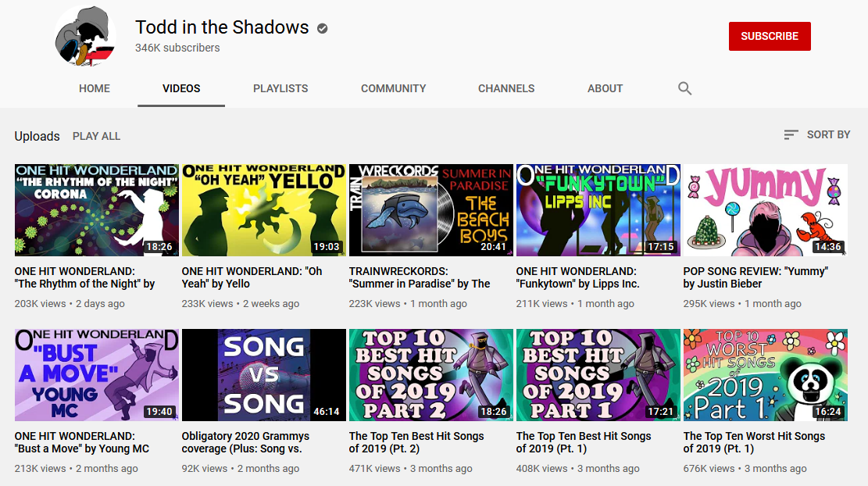This screenshot has height=486, width=868.
Task: Select the Videos tab
Action: tap(181, 88)
